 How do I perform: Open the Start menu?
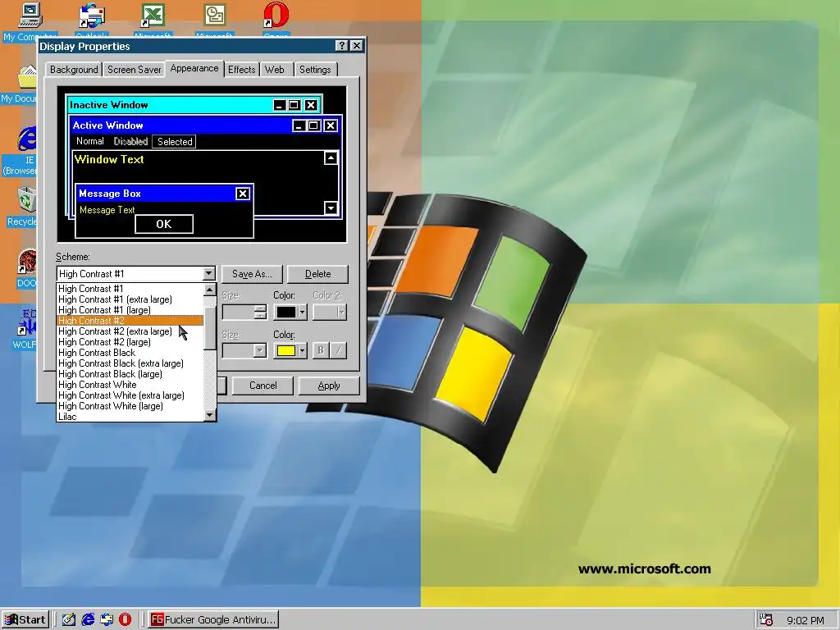(25, 619)
